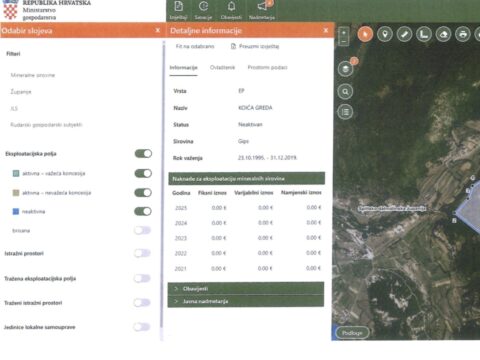The height and width of the screenshot is (360, 480).
Task: Click tan swatch for aktivna nevažeća koncesija
Action: click(x=16, y=193)
